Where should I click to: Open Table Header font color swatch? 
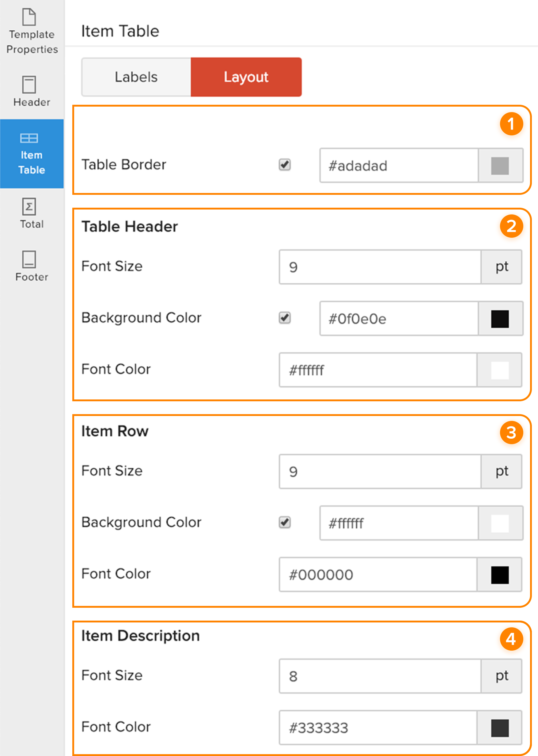(x=500, y=370)
